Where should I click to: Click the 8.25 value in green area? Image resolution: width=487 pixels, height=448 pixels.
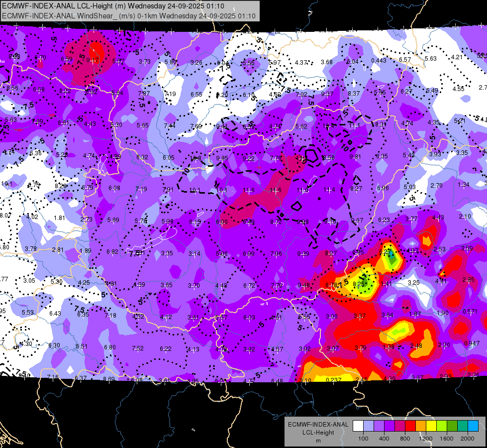point(359,284)
